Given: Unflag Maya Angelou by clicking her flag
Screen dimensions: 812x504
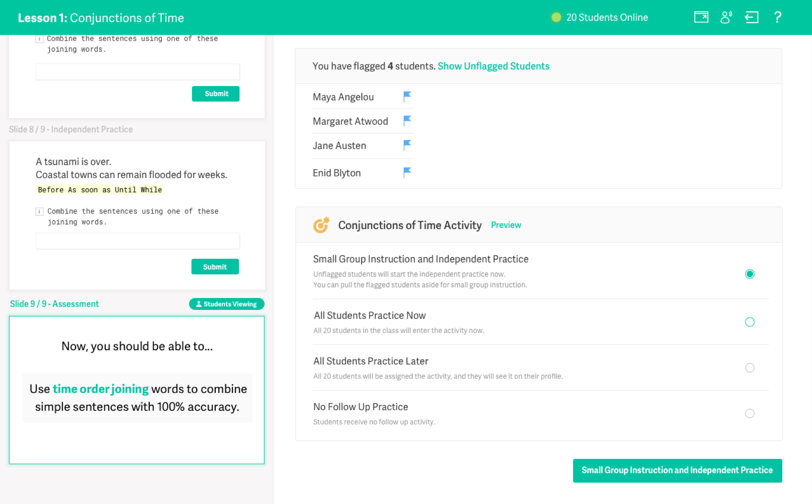Looking at the screenshot, I should pyautogui.click(x=407, y=96).
